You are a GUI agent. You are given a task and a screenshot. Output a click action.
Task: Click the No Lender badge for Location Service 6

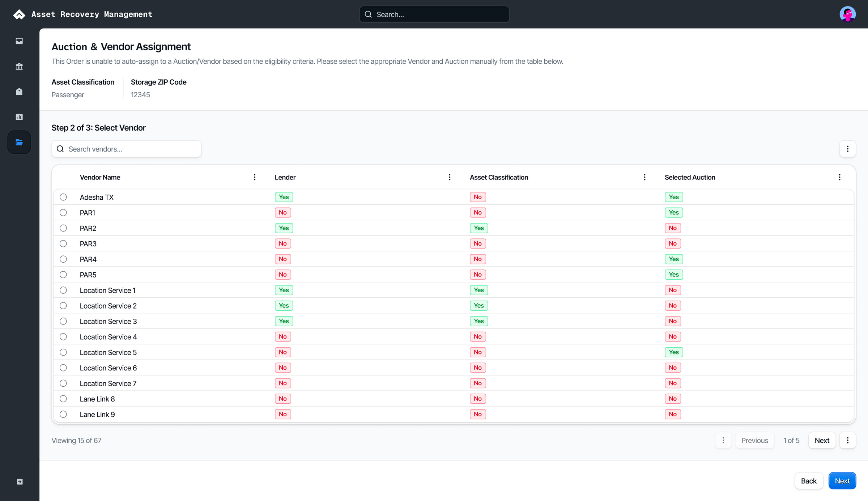coord(283,368)
